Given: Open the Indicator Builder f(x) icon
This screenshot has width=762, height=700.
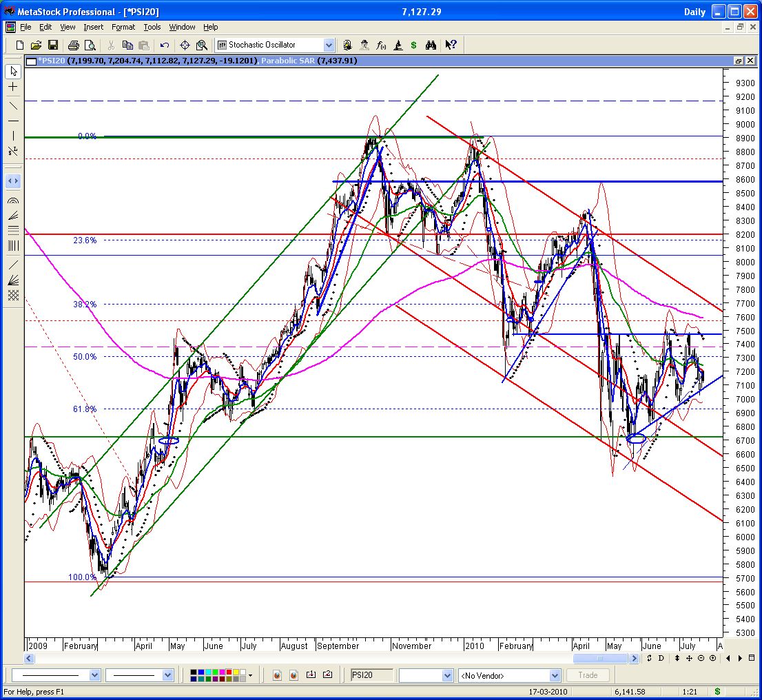Looking at the screenshot, I should tap(381, 45).
